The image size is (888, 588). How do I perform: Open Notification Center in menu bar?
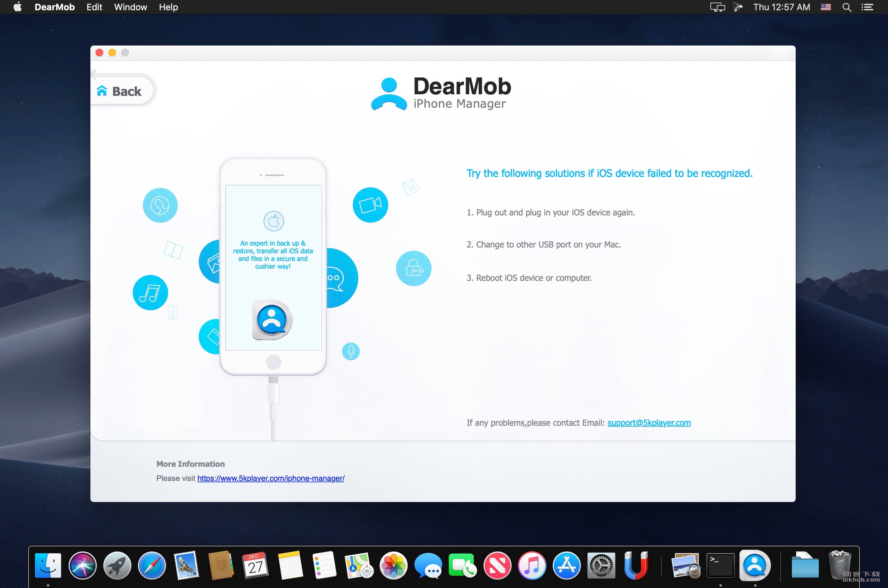tap(867, 7)
